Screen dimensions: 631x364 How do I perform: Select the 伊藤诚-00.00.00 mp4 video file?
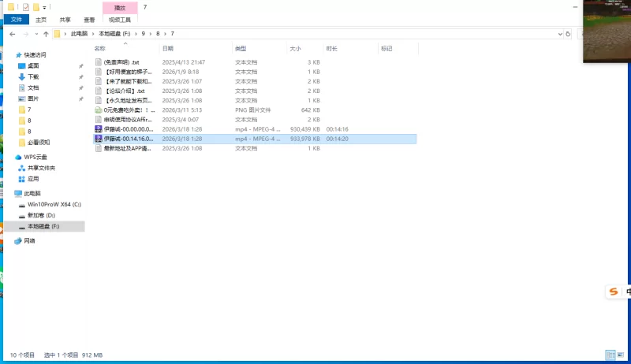click(126, 128)
